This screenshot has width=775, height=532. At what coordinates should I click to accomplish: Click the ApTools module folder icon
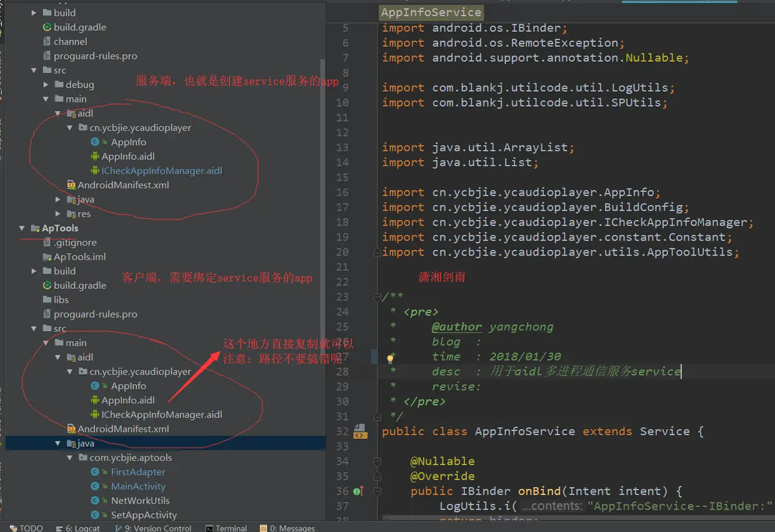coord(35,228)
